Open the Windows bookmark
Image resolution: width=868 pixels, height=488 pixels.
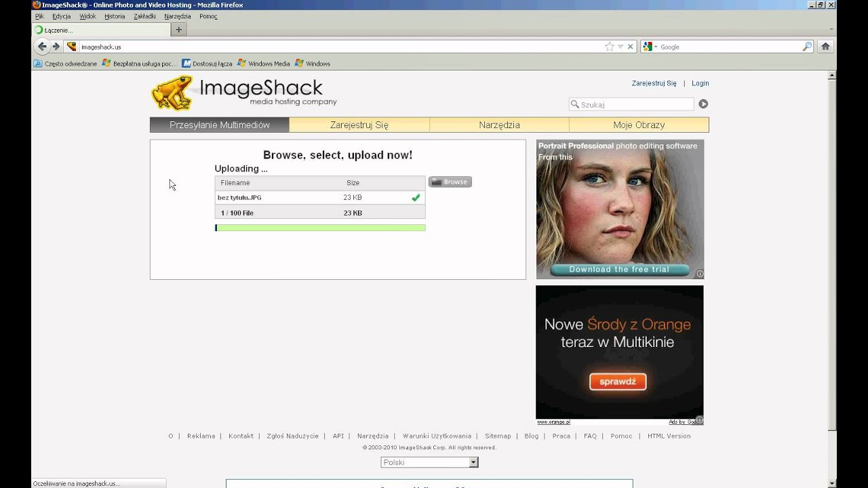click(x=313, y=64)
